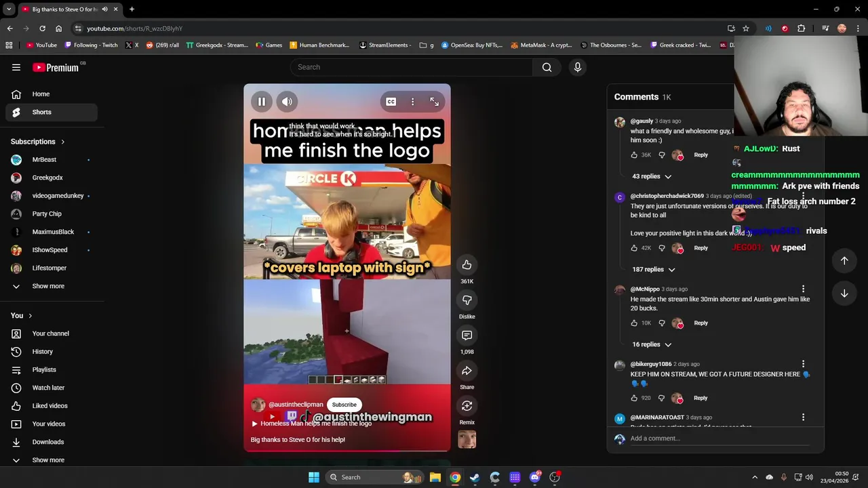Click Add a comment field
This screenshot has width=868, height=488.
point(719,439)
